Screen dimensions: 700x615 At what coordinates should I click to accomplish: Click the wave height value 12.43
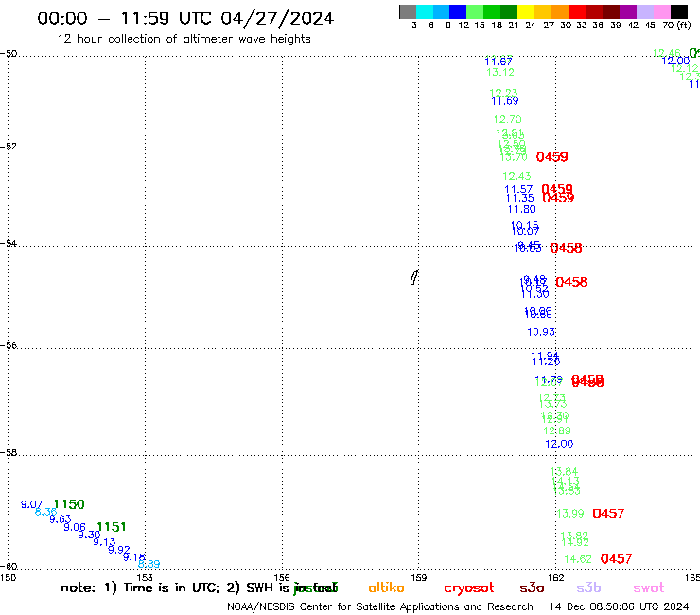pos(516,176)
